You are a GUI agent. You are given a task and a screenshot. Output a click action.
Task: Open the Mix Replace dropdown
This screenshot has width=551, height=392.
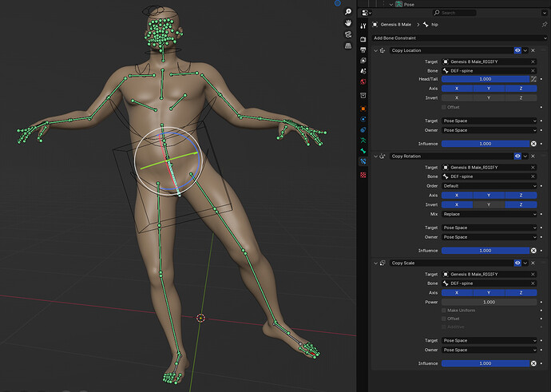(x=490, y=214)
